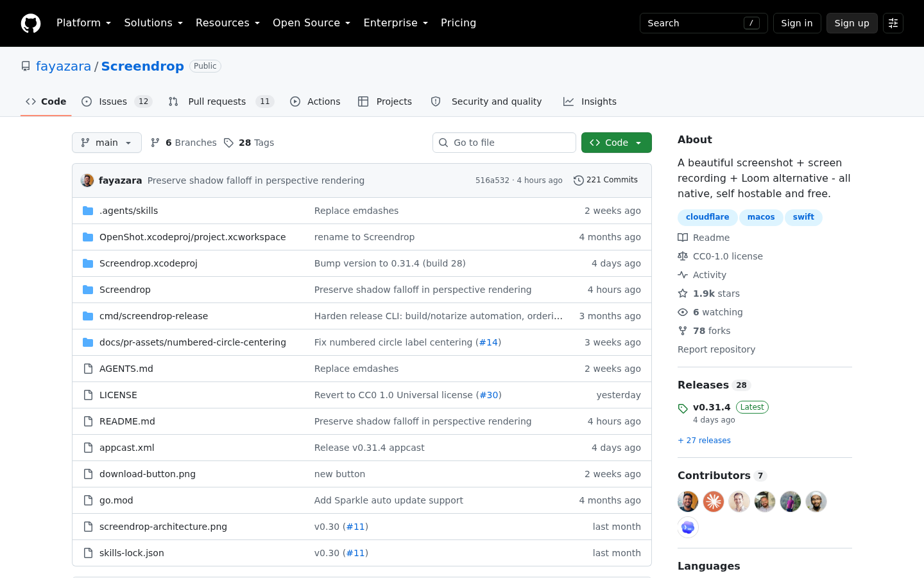The image size is (924, 578).
Task: Click the fork icon beside 78 forks
Action: 683,331
